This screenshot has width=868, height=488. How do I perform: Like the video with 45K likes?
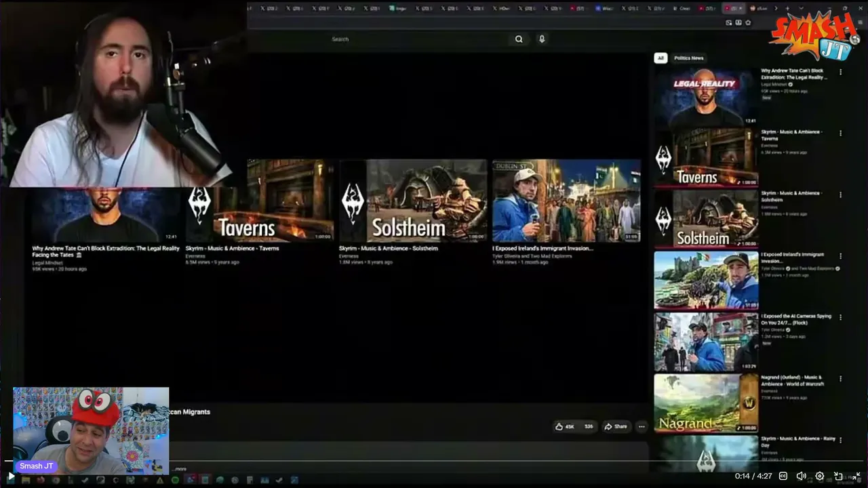565,427
